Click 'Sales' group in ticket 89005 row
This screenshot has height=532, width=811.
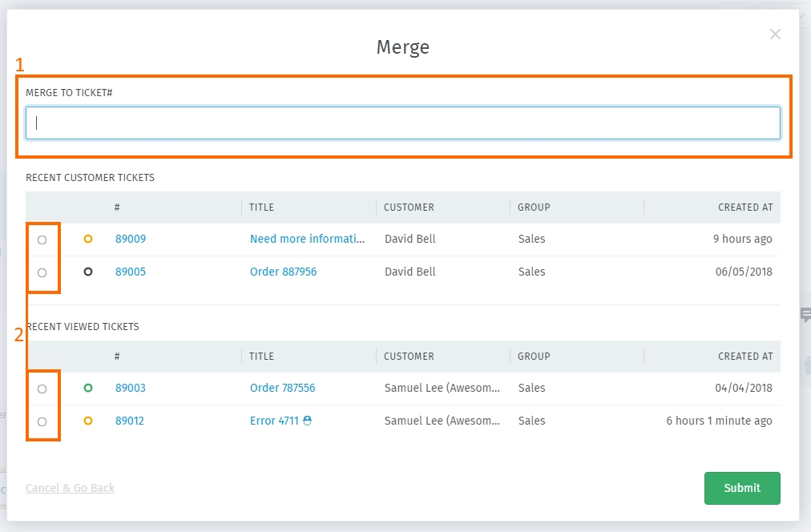click(531, 272)
